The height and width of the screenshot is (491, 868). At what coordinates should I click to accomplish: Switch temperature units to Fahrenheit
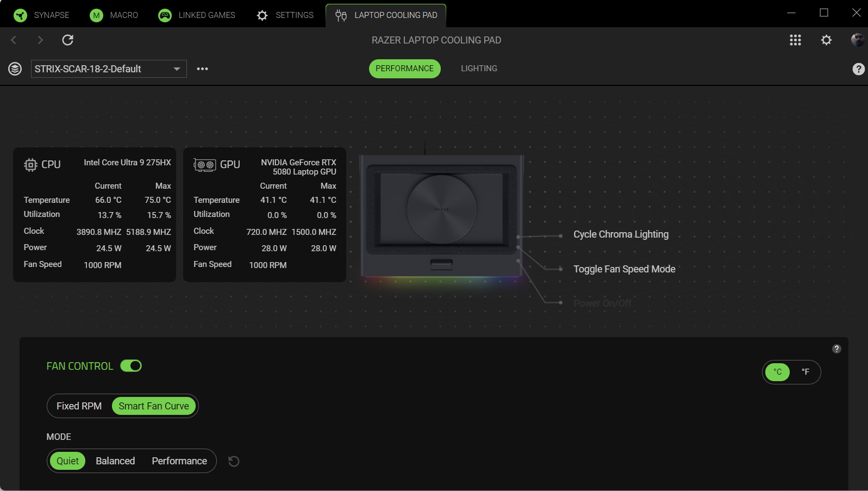(805, 372)
